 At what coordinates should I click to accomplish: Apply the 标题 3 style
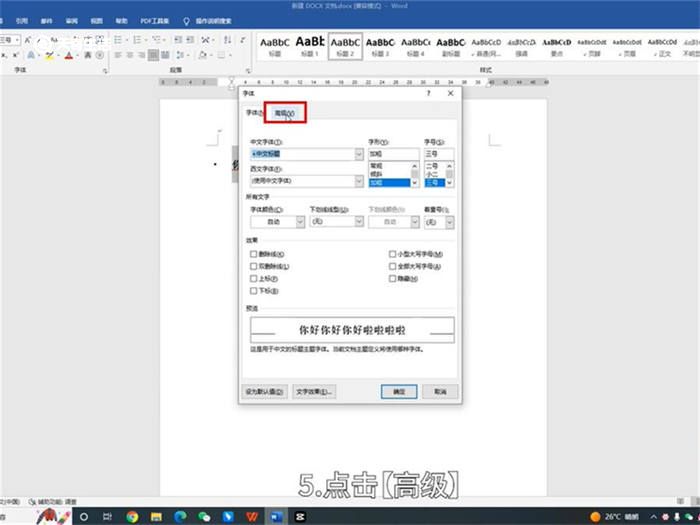[380, 46]
